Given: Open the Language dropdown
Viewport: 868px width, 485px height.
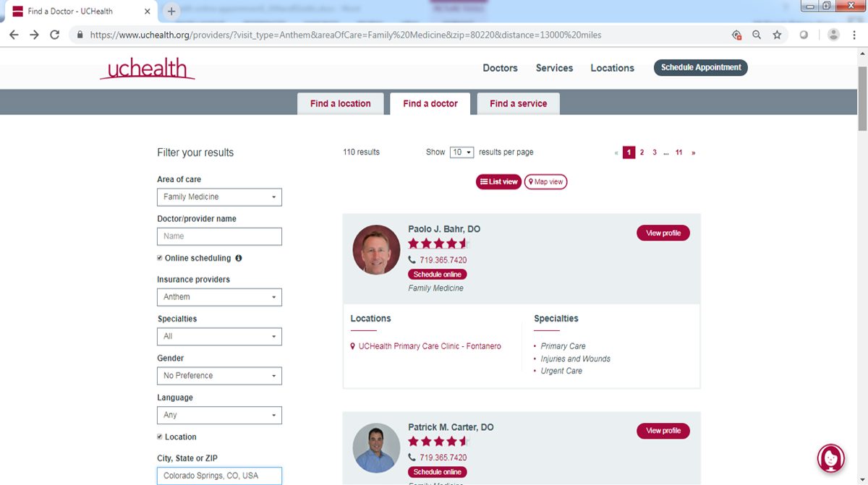Looking at the screenshot, I should tap(219, 415).
